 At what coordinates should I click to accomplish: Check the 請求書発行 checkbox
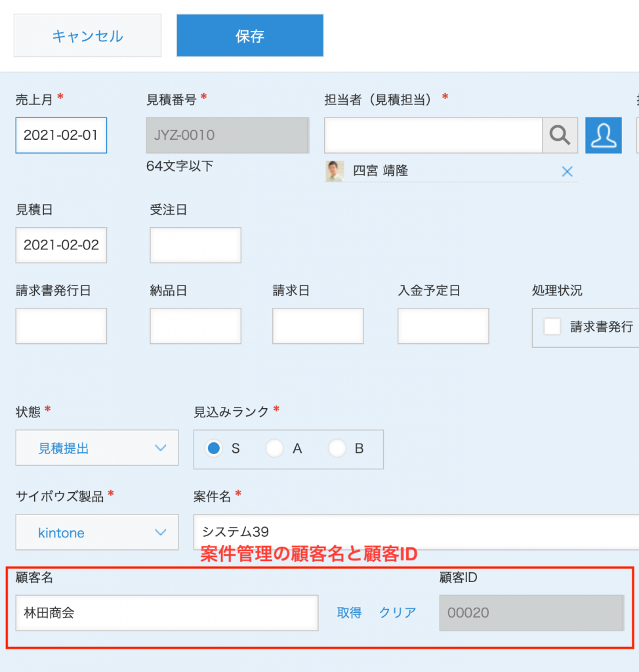(x=552, y=327)
